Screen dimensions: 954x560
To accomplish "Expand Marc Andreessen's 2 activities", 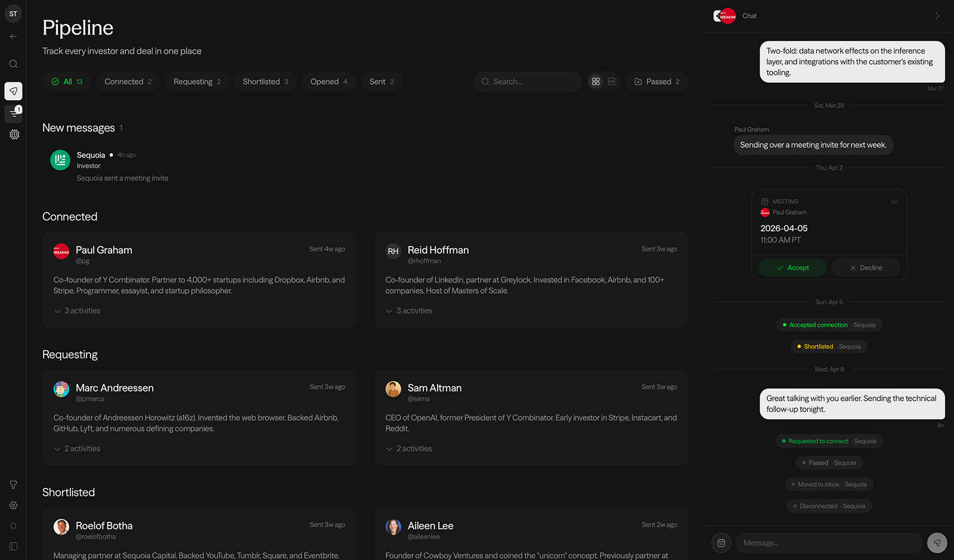I will [x=78, y=449].
